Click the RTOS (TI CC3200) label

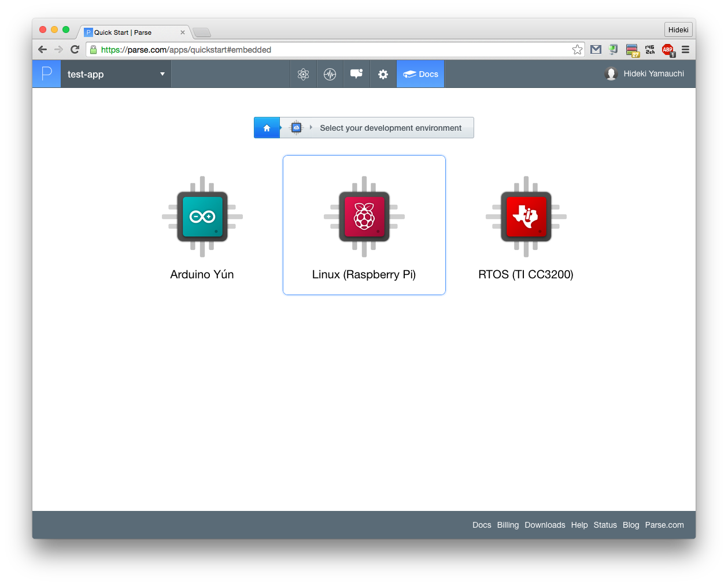coord(526,274)
